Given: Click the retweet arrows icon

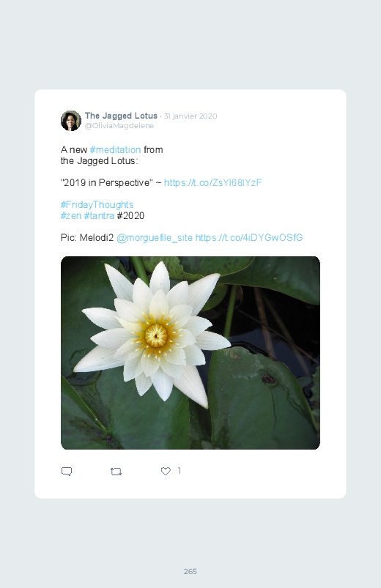Looking at the screenshot, I should 116,472.
